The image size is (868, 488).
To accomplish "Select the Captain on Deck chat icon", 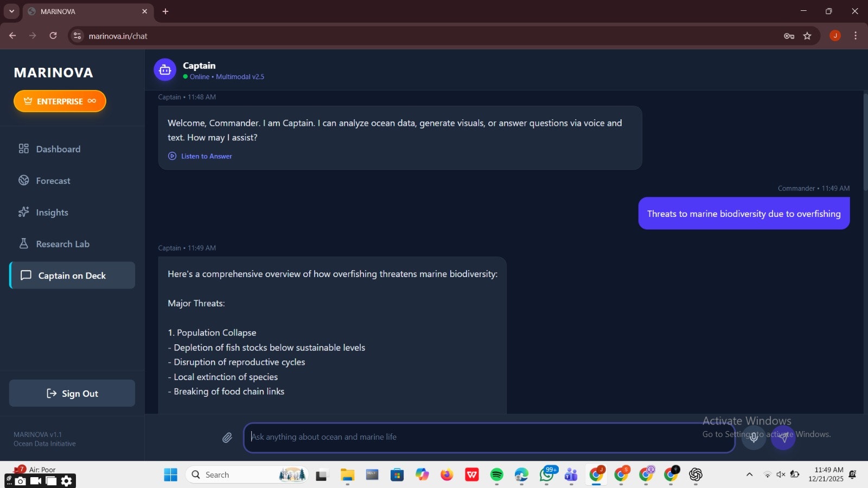I will (25, 275).
